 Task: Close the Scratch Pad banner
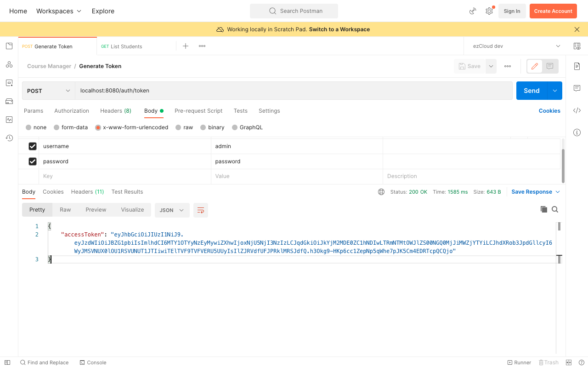(577, 29)
